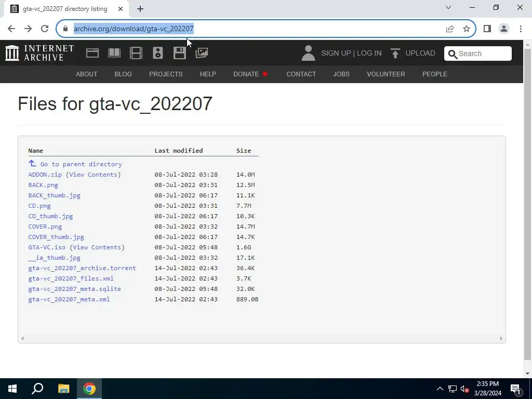
Task: Go back with browser back arrow
Action: [11, 29]
